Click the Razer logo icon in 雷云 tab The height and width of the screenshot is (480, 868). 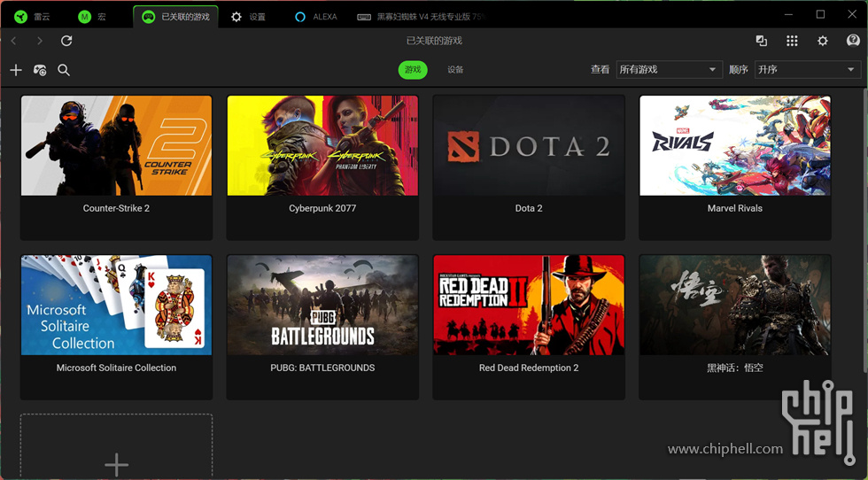(x=20, y=17)
